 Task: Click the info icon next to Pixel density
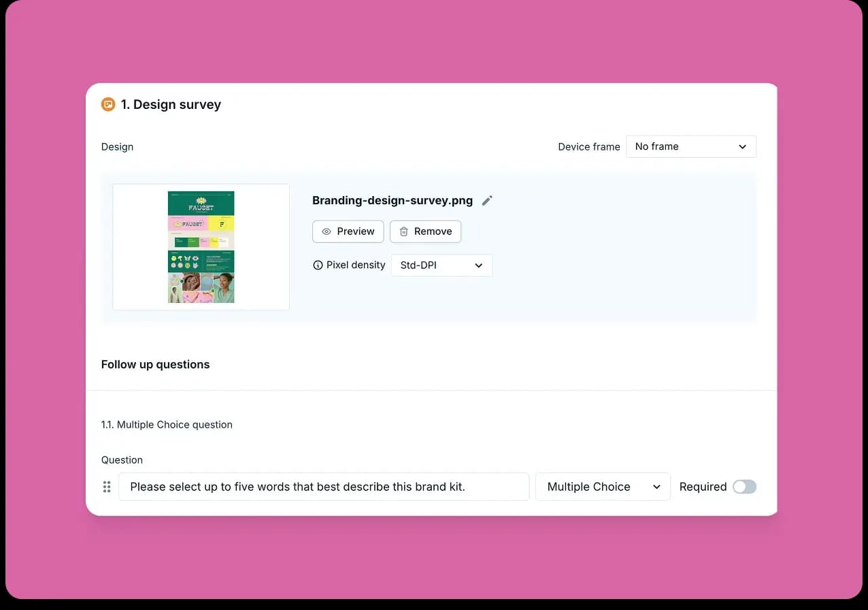pyautogui.click(x=318, y=265)
